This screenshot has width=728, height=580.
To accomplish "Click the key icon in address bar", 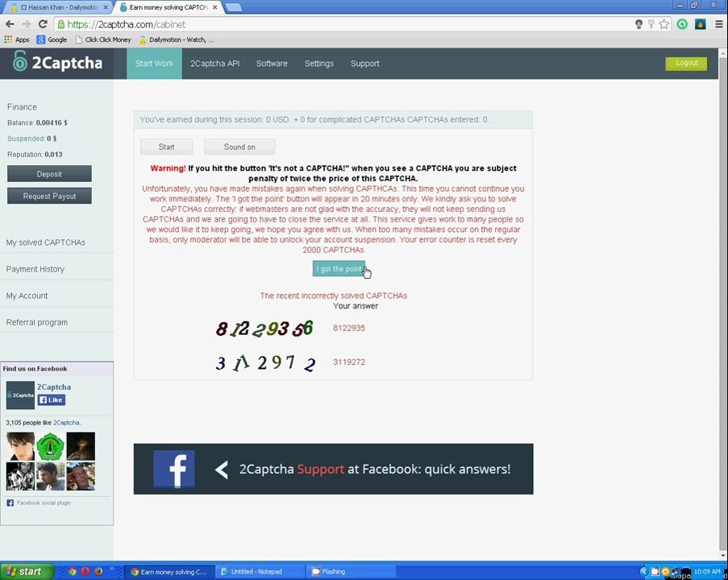I will (651, 24).
